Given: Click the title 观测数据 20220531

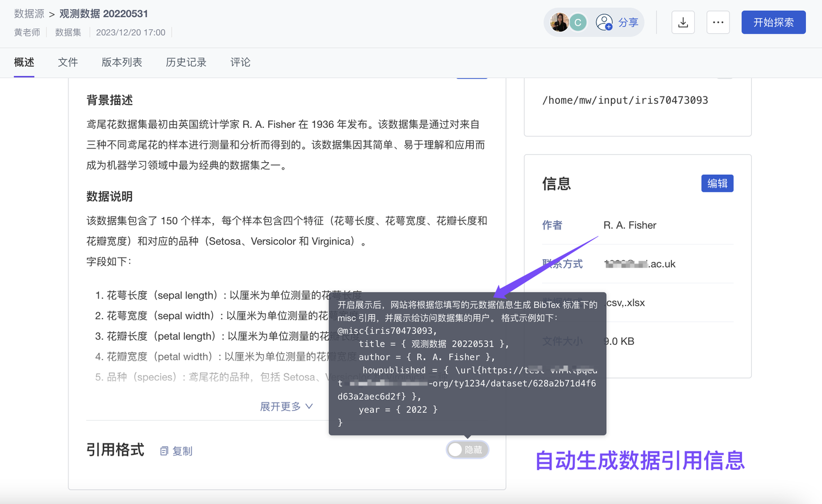Looking at the screenshot, I should click(x=104, y=14).
